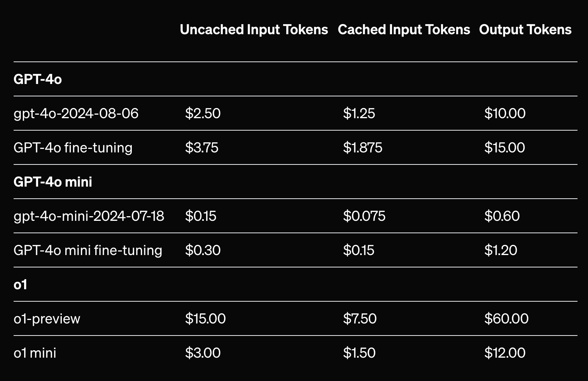Select the GPT-4o section heading
The image size is (588, 381).
[38, 79]
